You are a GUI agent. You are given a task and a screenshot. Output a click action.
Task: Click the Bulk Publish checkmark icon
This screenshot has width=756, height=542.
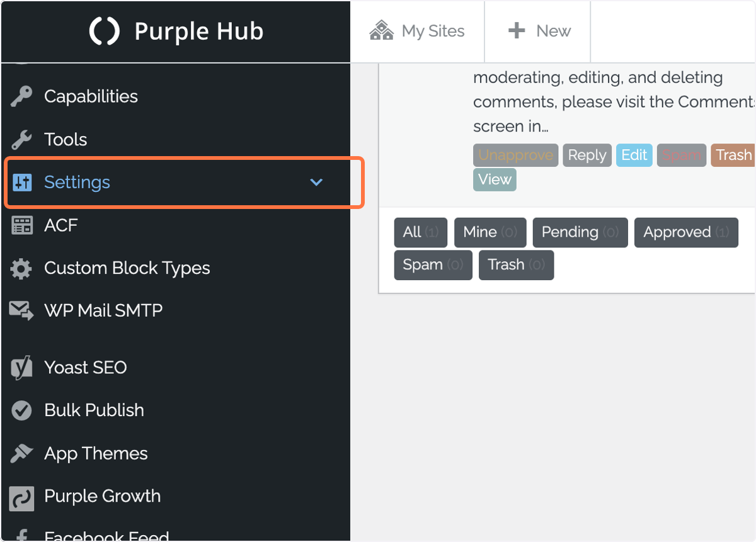[x=21, y=411]
